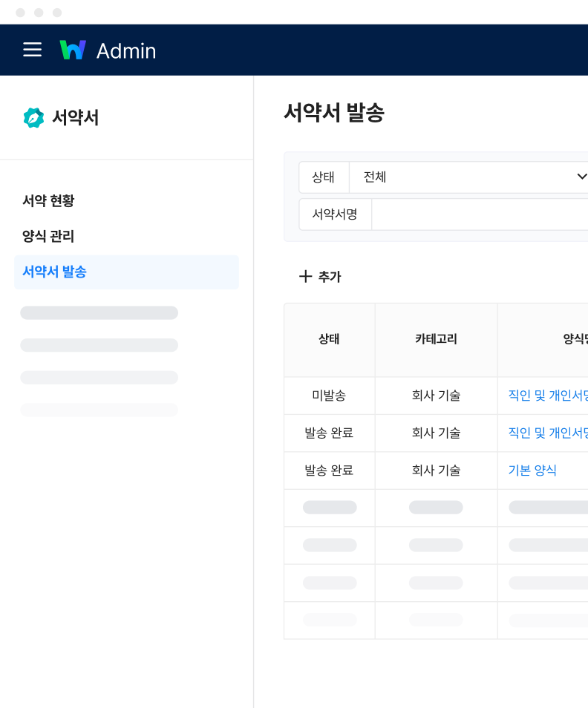Click the 서약서 badge icon in sidebar
Viewport: 588px width, 708px height.
[33, 117]
